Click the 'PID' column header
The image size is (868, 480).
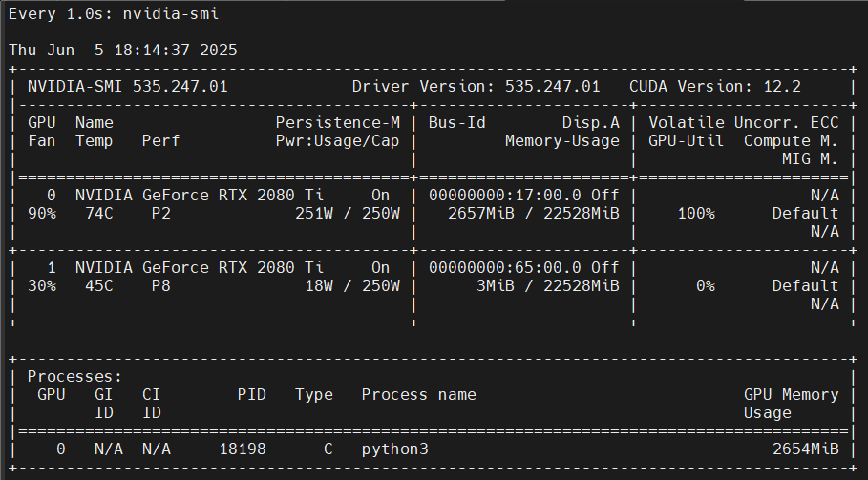click(x=252, y=395)
